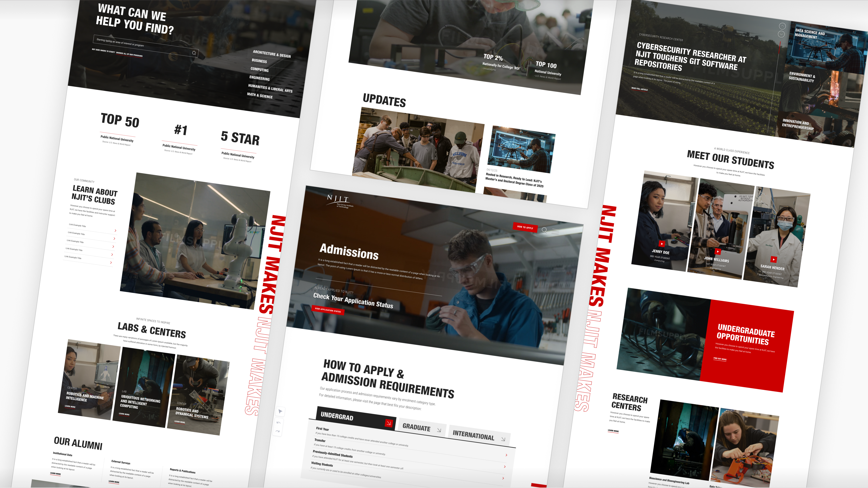
Task: Click the red How To Apply button
Action: pos(525,227)
